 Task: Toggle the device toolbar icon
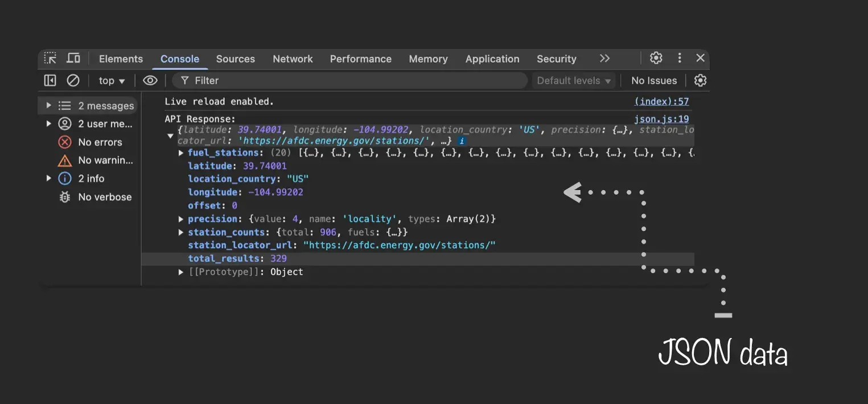(x=73, y=59)
